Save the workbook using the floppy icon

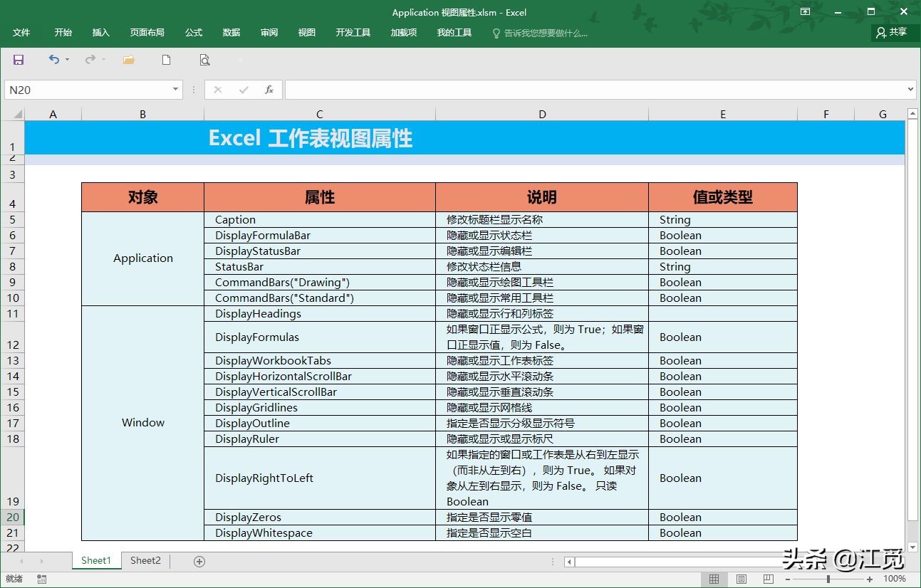tap(19, 60)
